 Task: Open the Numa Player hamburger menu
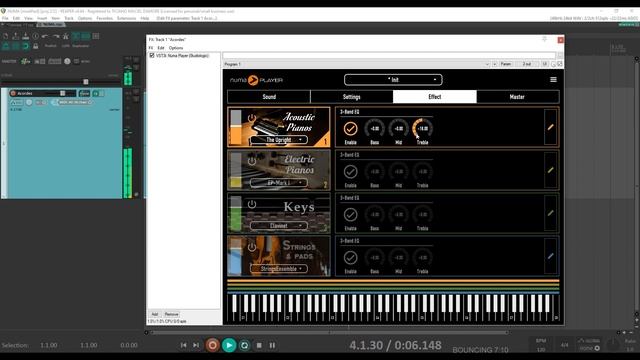pyautogui.click(x=553, y=80)
